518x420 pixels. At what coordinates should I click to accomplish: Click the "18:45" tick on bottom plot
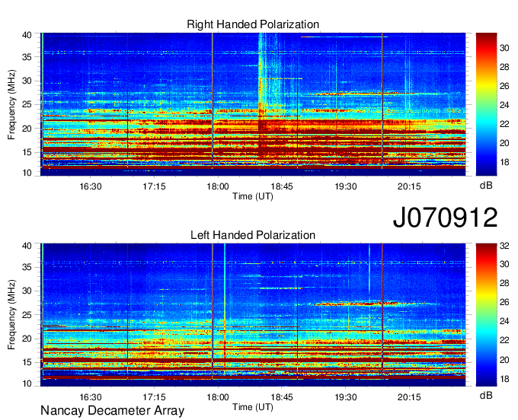(x=282, y=397)
